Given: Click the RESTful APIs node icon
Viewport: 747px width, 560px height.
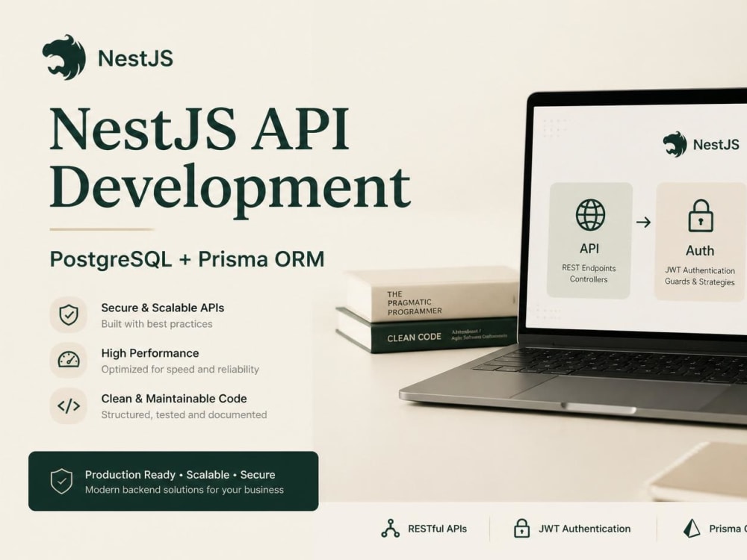Looking at the screenshot, I should point(390,529).
